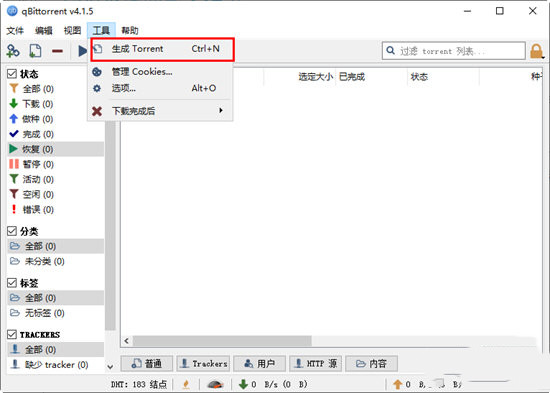This screenshot has width=550, height=393.
Task: Click the gear icon beside 选项
Action: pyautogui.click(x=97, y=88)
